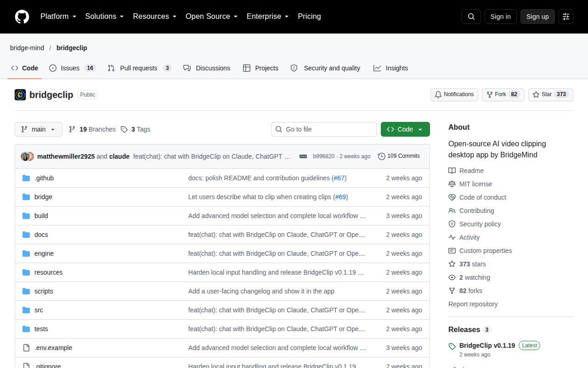588x368 pixels.
Task: Switch to the Issues tab
Action: [x=72, y=68]
